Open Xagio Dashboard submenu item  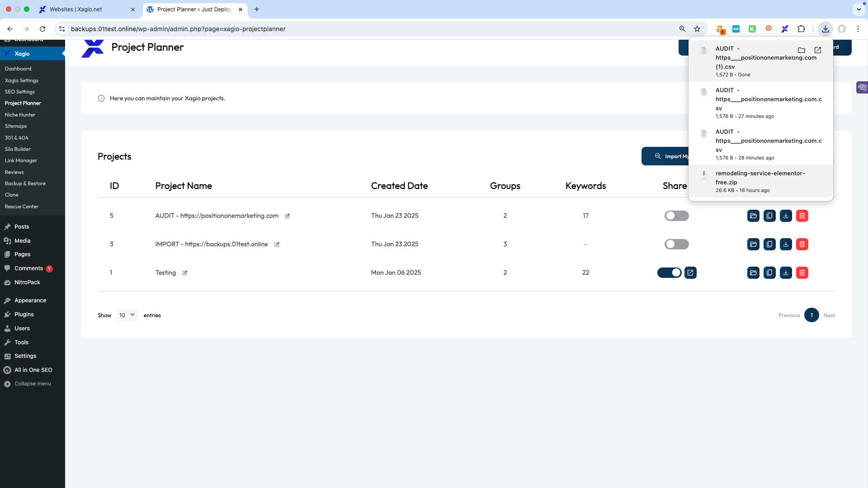18,69
